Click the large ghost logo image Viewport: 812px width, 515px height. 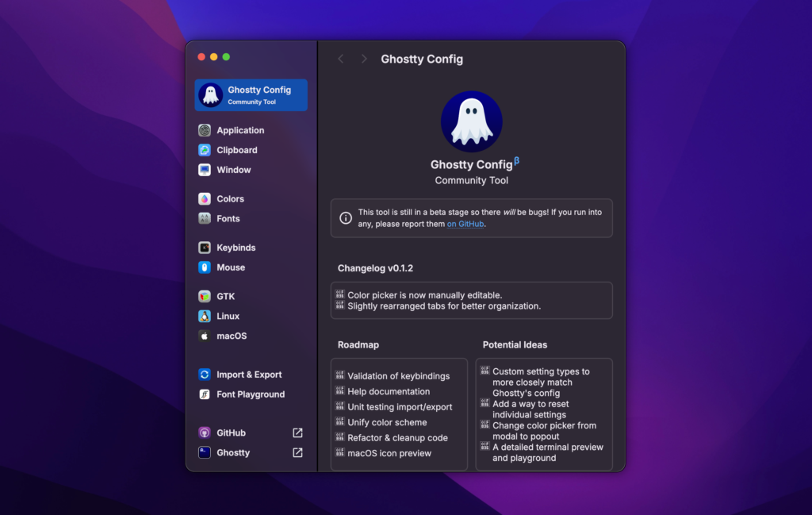coord(471,121)
